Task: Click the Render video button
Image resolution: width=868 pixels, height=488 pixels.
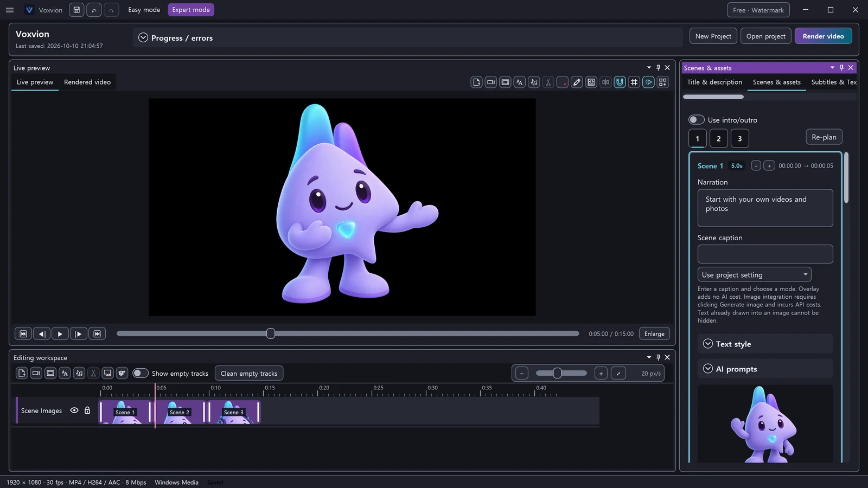Action: 823,36
